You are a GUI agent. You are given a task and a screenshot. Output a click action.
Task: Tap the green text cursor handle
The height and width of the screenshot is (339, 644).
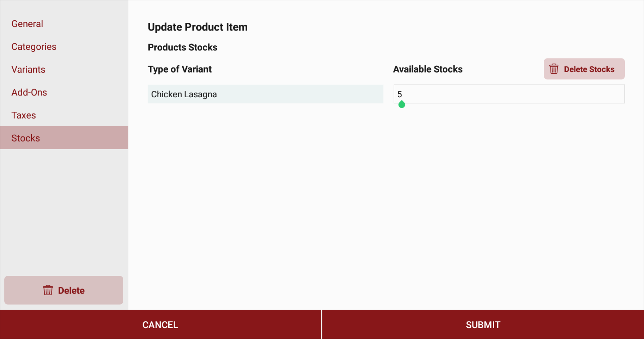point(402,105)
